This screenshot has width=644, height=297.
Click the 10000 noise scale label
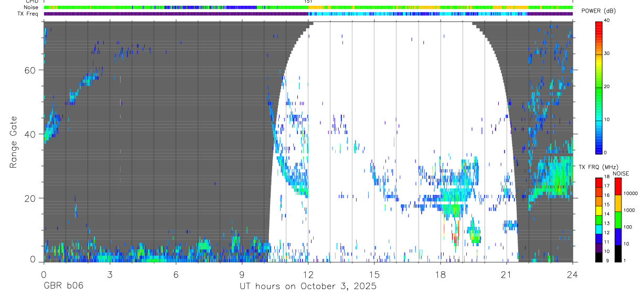(x=630, y=194)
